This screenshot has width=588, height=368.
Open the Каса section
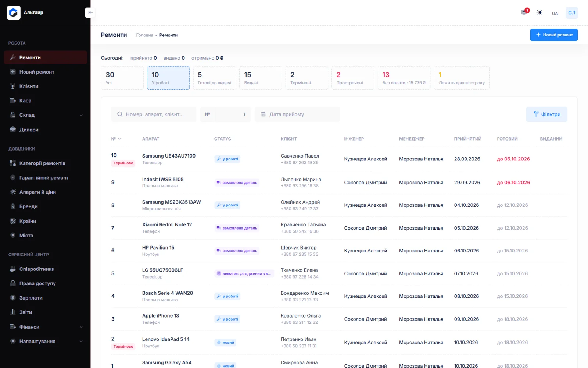[46, 100]
